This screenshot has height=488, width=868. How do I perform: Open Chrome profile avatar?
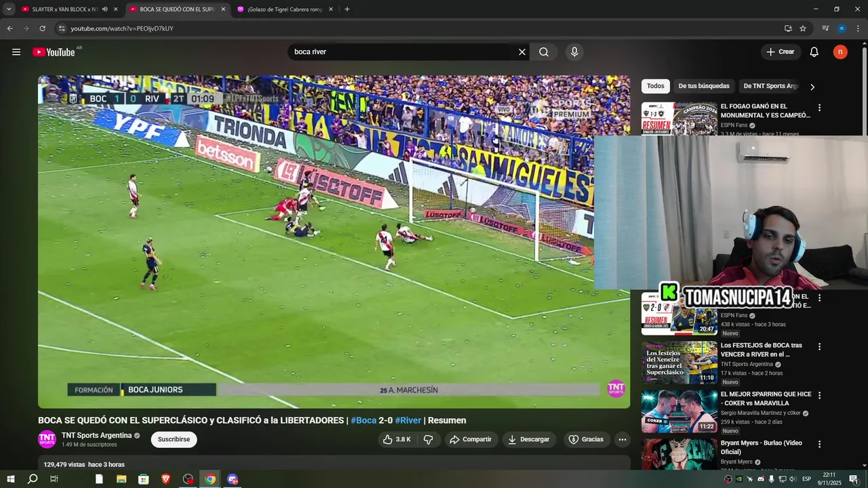[x=842, y=28]
